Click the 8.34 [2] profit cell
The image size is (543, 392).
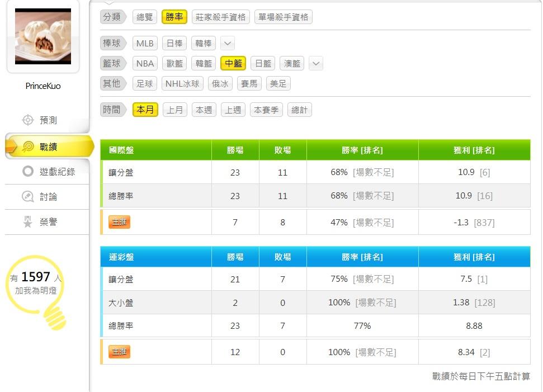pos(474,352)
